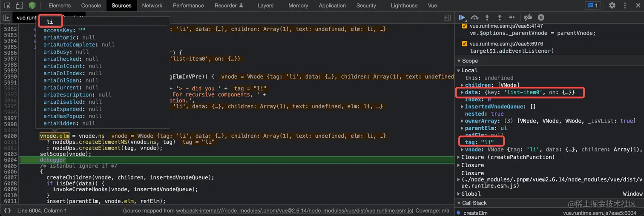Click the vnode.elm expression on line 6000
Image resolution: width=644 pixels, height=216 pixels.
click(55, 136)
